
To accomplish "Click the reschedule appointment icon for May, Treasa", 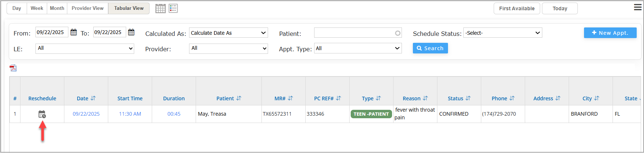I will tap(42, 115).
